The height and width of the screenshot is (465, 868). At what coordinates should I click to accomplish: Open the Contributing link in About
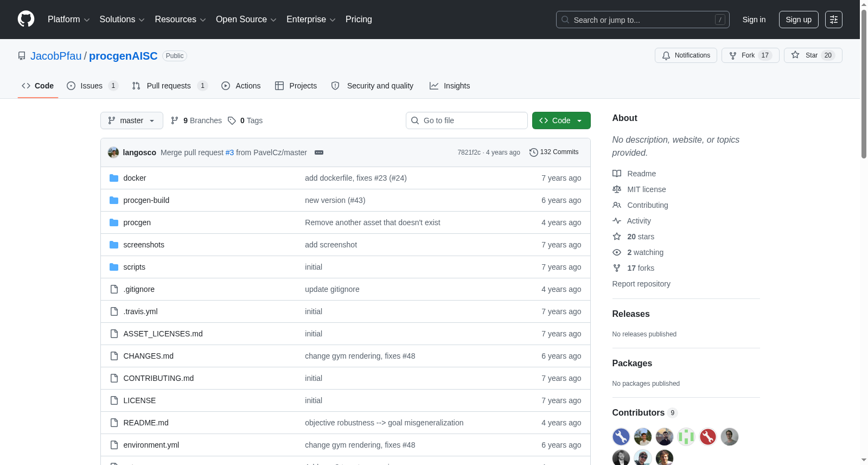pos(640,205)
